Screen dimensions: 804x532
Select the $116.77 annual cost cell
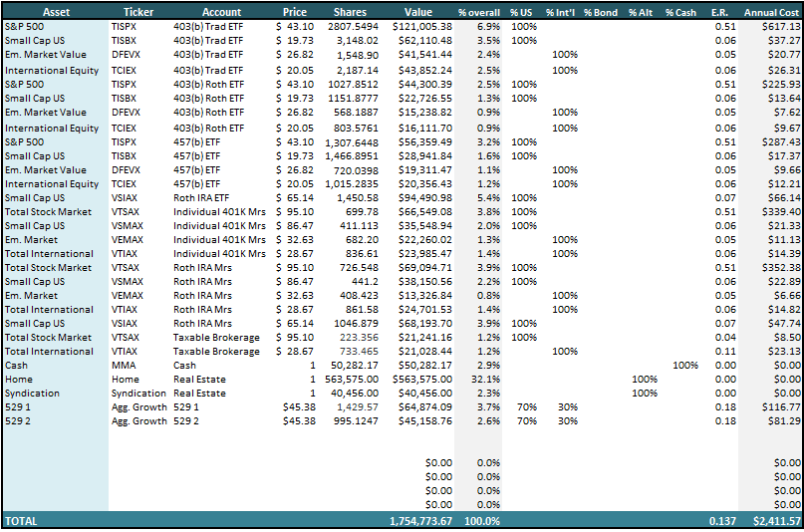click(x=781, y=406)
